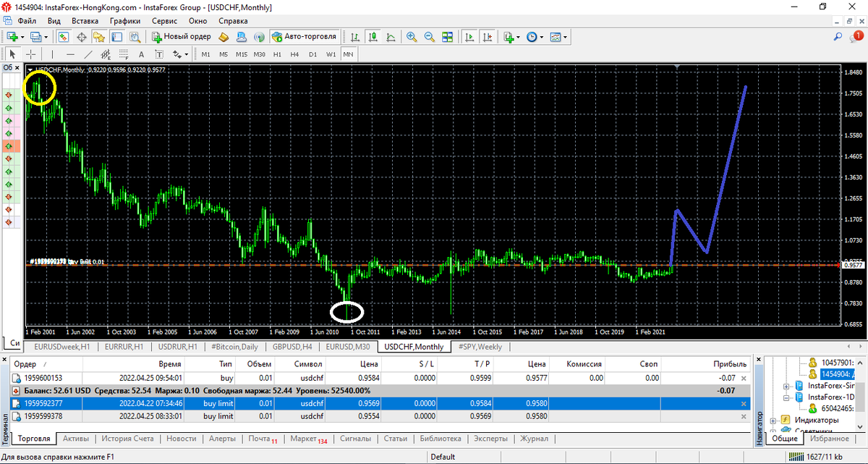Switch to the #Bitcoin,Daily chart tab
Screen dimensions: 868x464
[x=235, y=347]
